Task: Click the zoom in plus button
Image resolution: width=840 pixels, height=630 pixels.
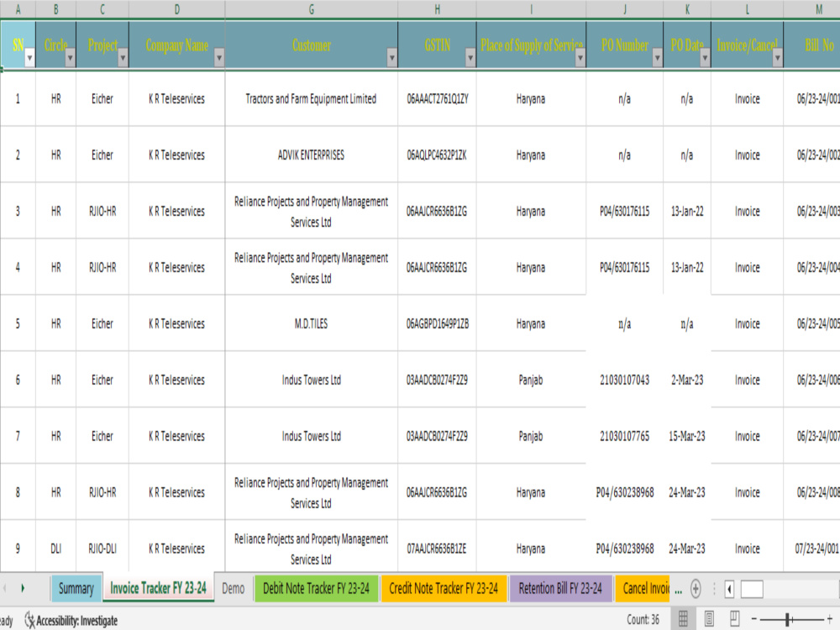Action: point(829,619)
